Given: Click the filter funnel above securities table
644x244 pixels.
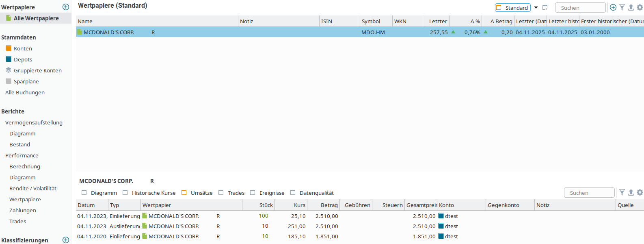Looking at the screenshot, I should tap(622, 7).
